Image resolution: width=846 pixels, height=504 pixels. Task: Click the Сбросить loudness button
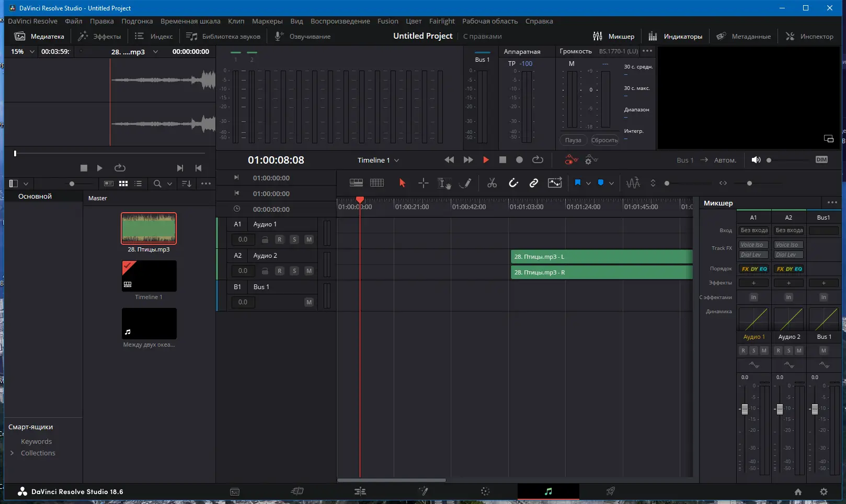[x=604, y=140]
